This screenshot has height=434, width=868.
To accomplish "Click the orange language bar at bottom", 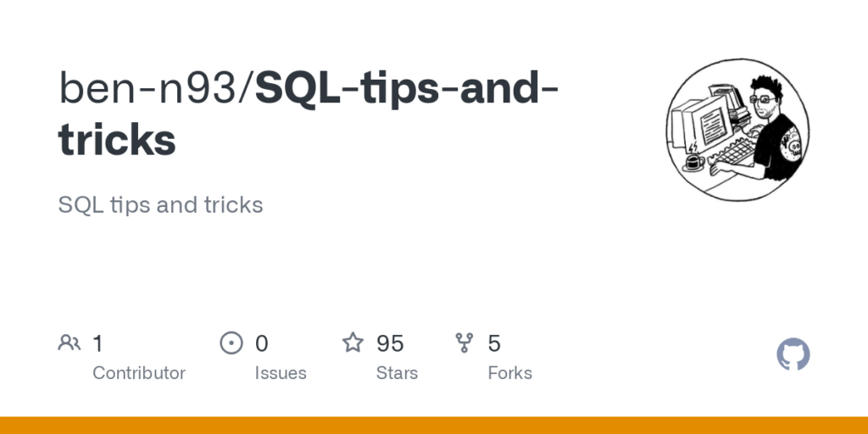I will 434,425.
